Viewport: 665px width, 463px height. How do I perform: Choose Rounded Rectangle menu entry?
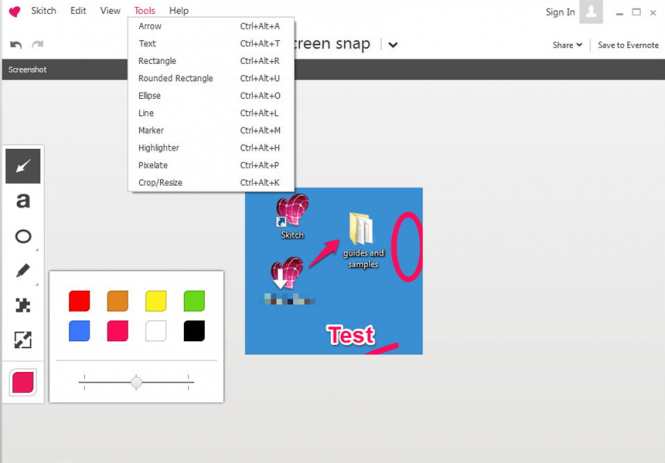click(211, 78)
